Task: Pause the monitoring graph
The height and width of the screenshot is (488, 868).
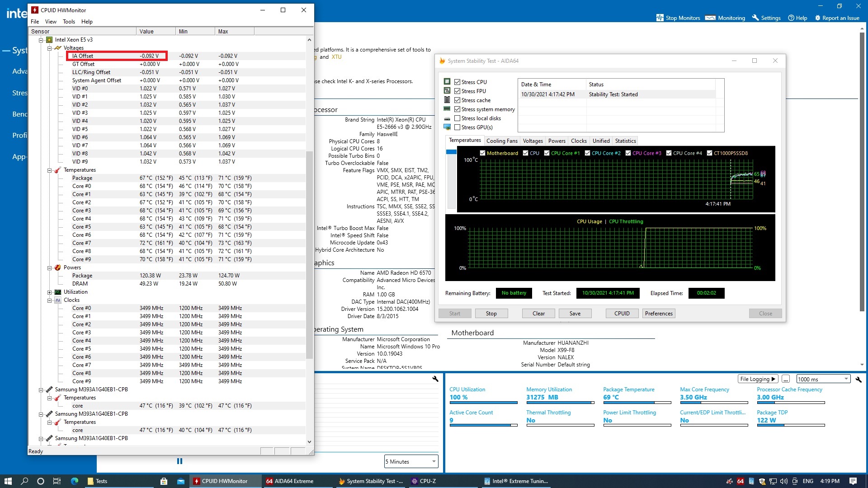Action: [179, 461]
